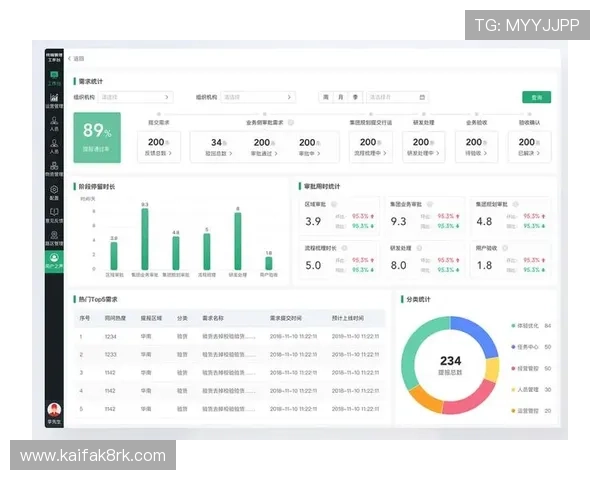Click the 4.8 集团规划审批 statistic value
600x480 pixels.
(484, 221)
